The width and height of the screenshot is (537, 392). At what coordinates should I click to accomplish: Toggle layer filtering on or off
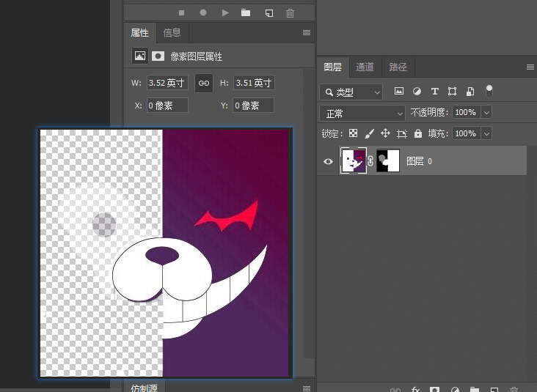pos(489,91)
